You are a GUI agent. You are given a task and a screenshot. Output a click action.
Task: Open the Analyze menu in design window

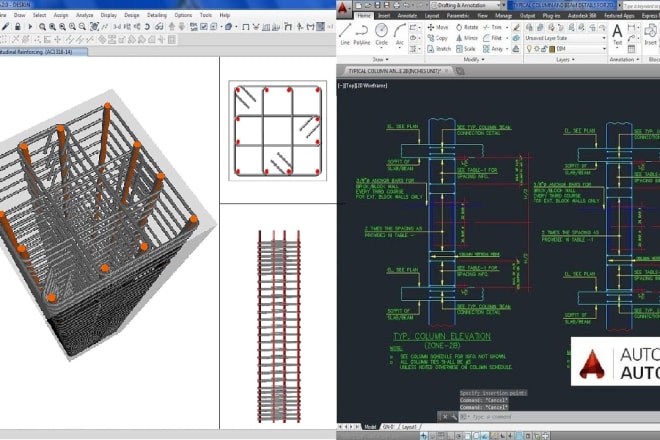tap(84, 15)
